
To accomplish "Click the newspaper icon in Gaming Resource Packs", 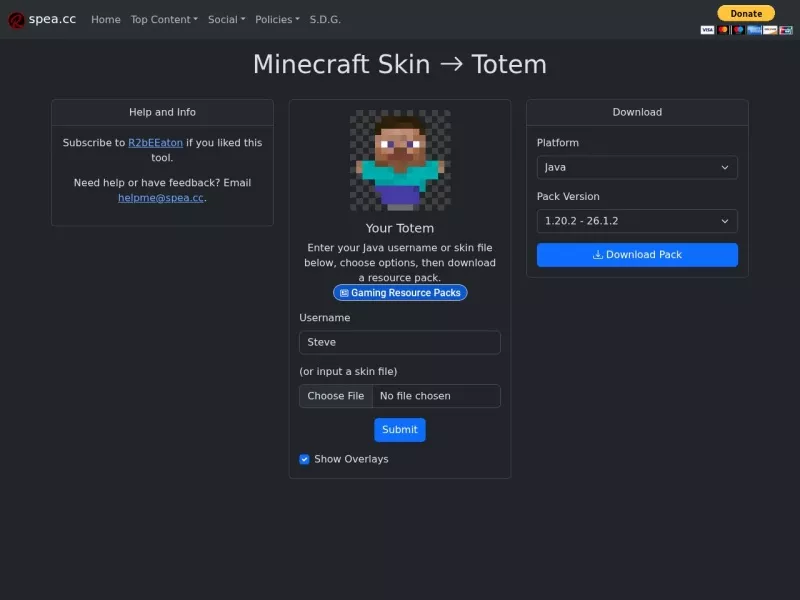I will tap(344, 293).
